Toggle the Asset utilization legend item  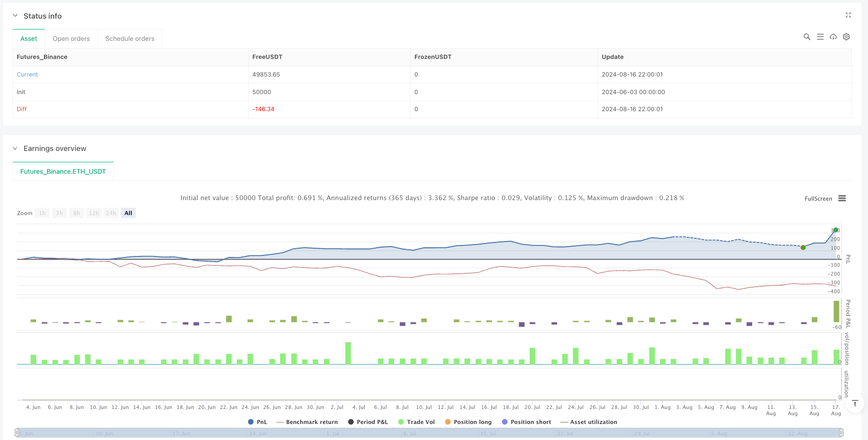point(589,422)
